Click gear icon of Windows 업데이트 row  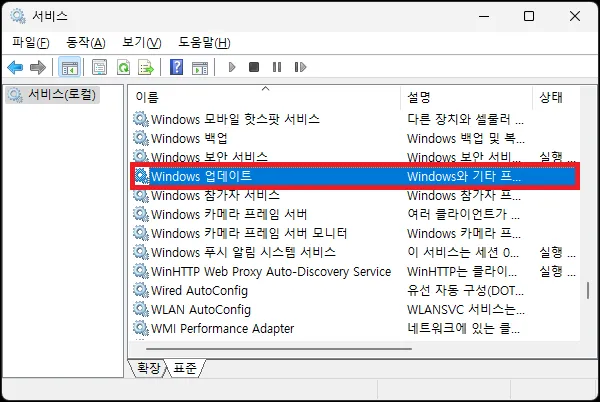coord(141,176)
